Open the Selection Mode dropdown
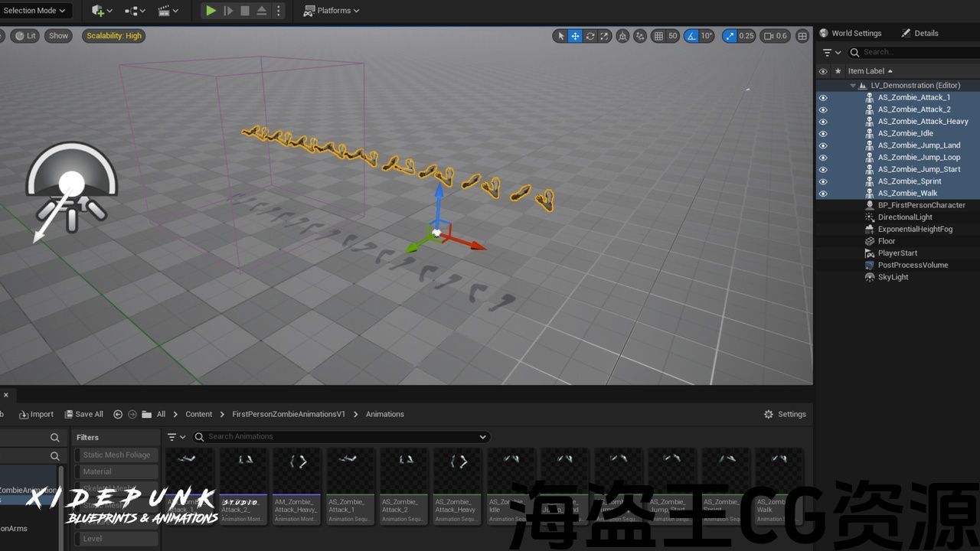The width and height of the screenshot is (980, 551). [35, 11]
